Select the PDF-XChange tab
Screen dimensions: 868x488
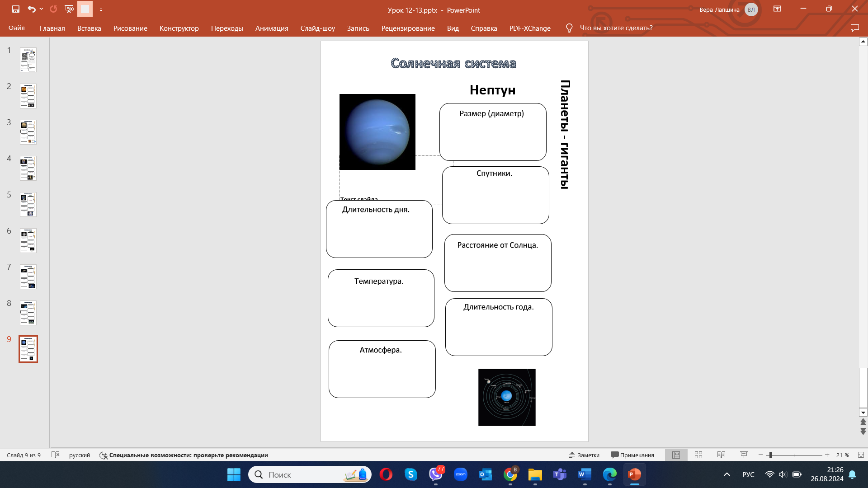coord(530,28)
